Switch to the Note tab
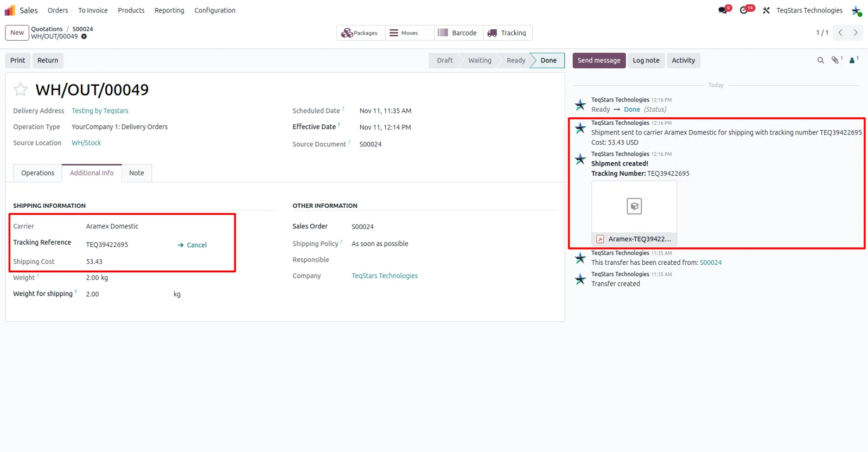This screenshot has width=868, height=452. [x=137, y=173]
